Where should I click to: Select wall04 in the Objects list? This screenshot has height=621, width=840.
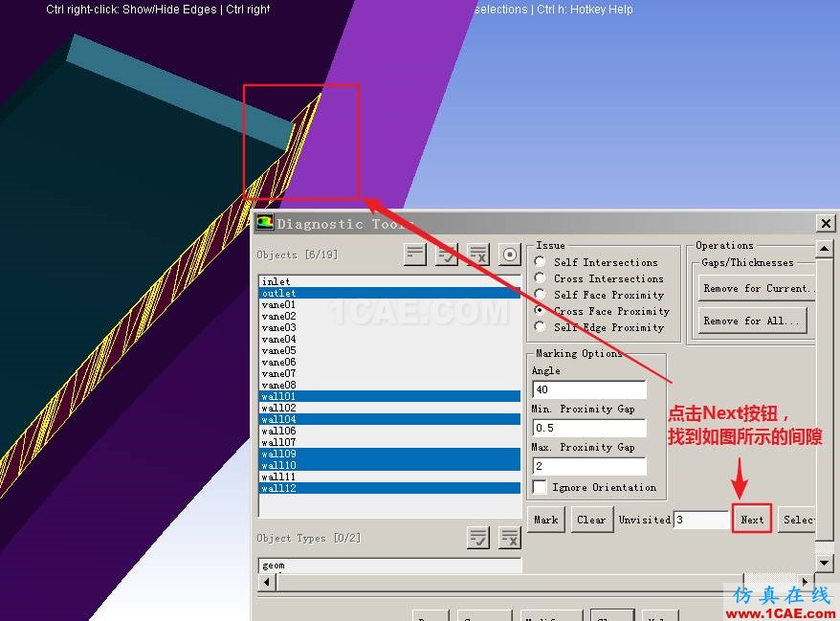pyautogui.click(x=389, y=419)
